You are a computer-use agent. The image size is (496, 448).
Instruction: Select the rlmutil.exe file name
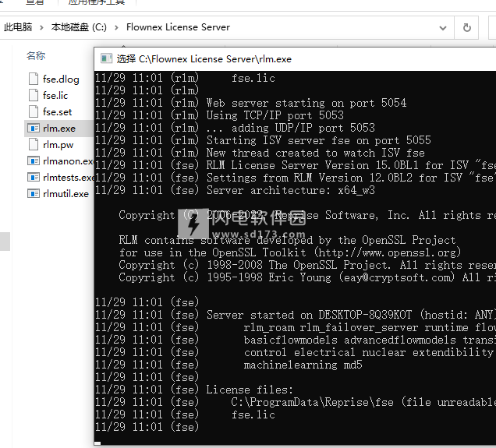[x=66, y=194]
